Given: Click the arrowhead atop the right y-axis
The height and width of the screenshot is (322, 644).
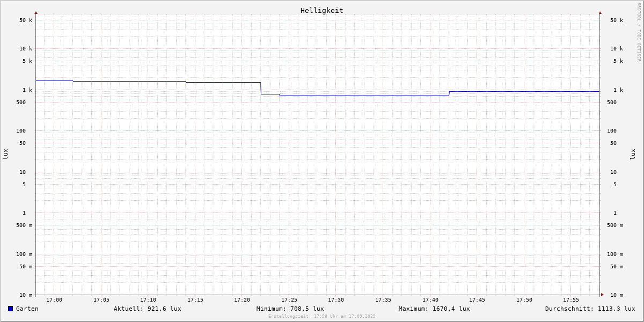Looking at the screenshot, I should tap(600, 12).
